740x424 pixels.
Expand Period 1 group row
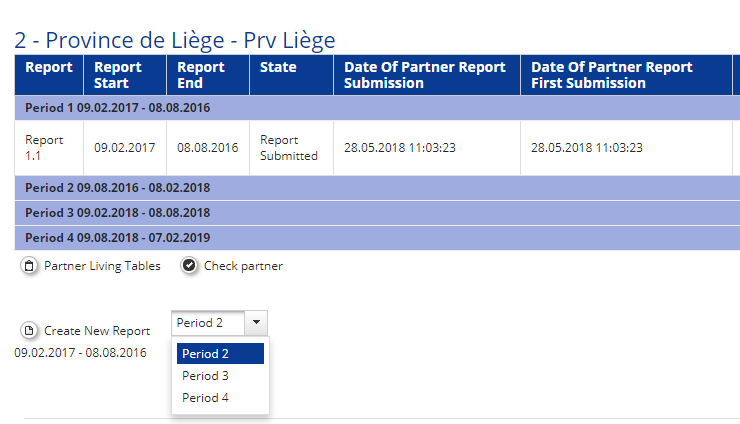[x=117, y=107]
